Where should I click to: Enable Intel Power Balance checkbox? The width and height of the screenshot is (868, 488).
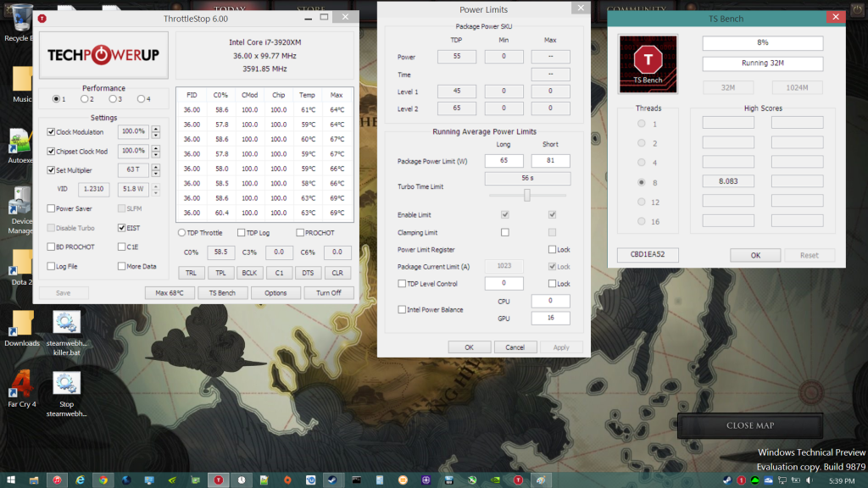tap(402, 309)
